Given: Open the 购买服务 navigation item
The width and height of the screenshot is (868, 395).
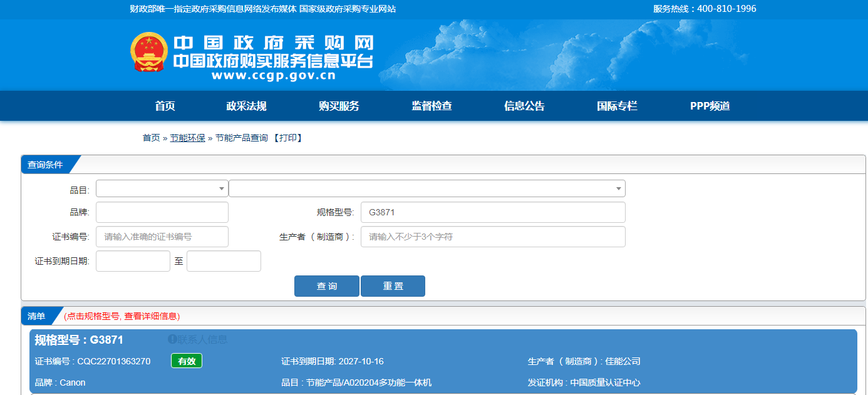Looking at the screenshot, I should (x=339, y=106).
